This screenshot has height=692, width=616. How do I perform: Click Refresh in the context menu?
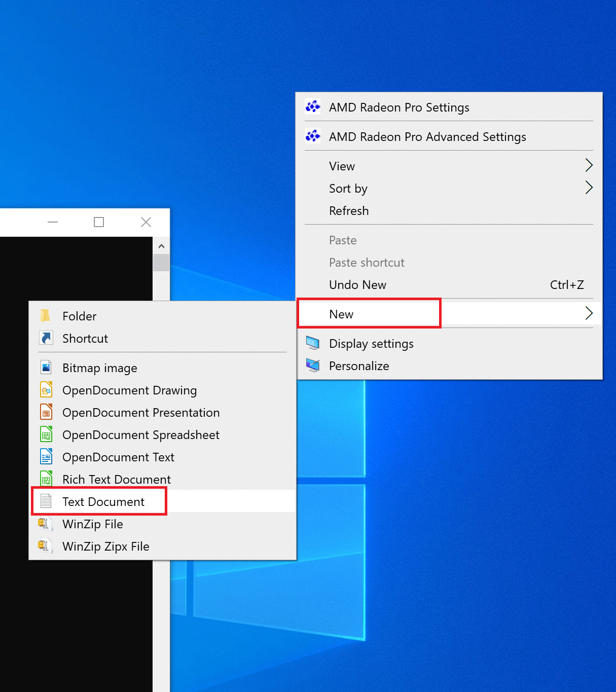tap(349, 210)
